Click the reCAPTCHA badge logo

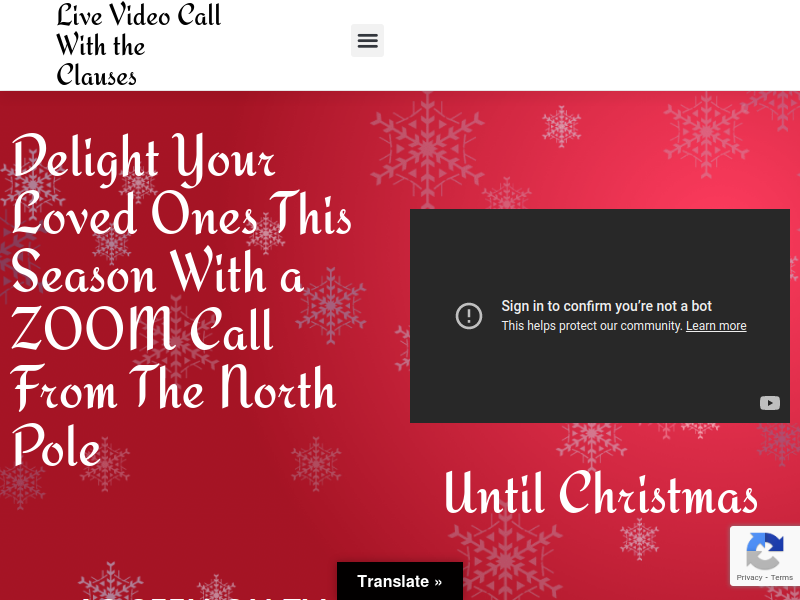(x=765, y=551)
